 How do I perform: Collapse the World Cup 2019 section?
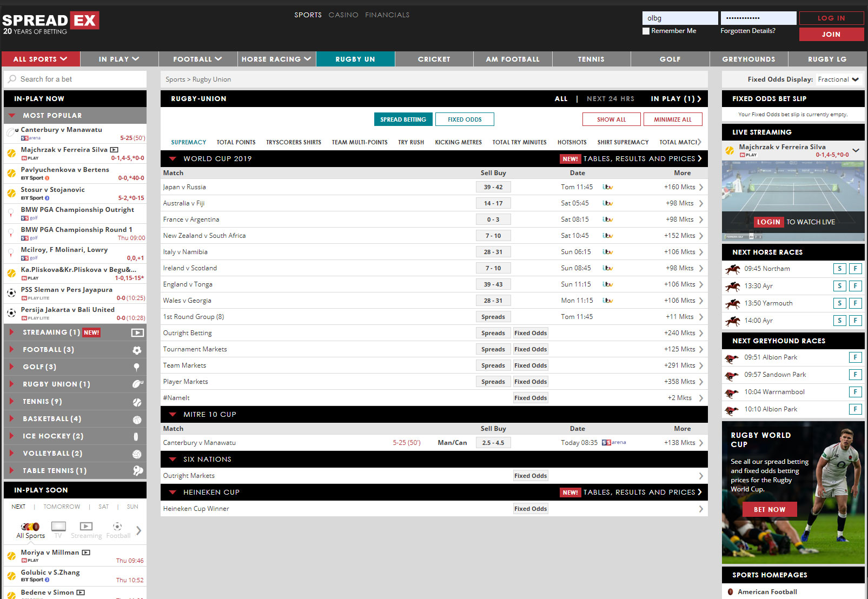click(x=173, y=159)
